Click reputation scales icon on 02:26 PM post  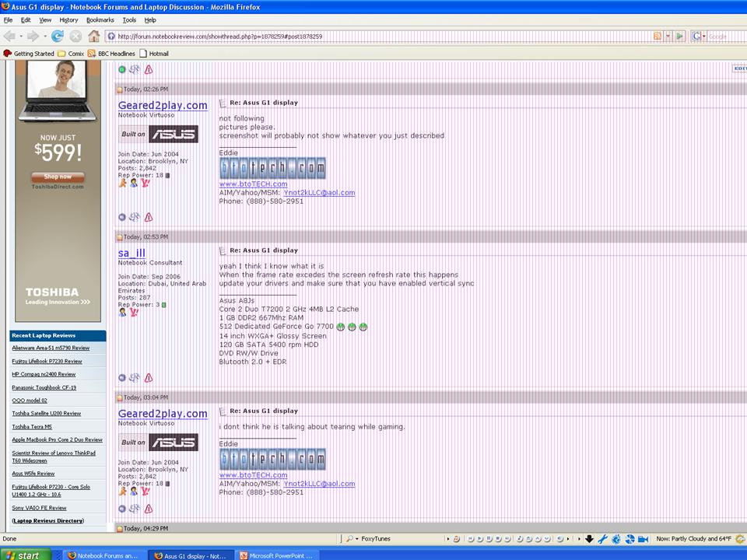point(135,217)
